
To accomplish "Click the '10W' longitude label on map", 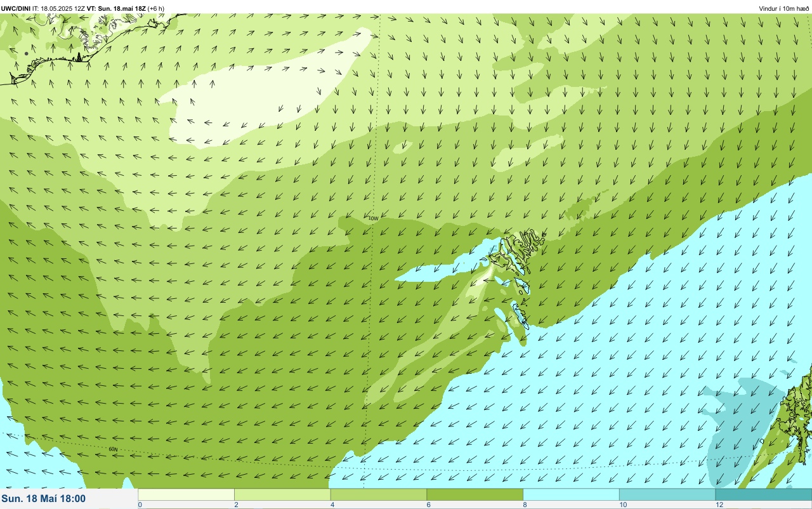I will [x=374, y=218].
